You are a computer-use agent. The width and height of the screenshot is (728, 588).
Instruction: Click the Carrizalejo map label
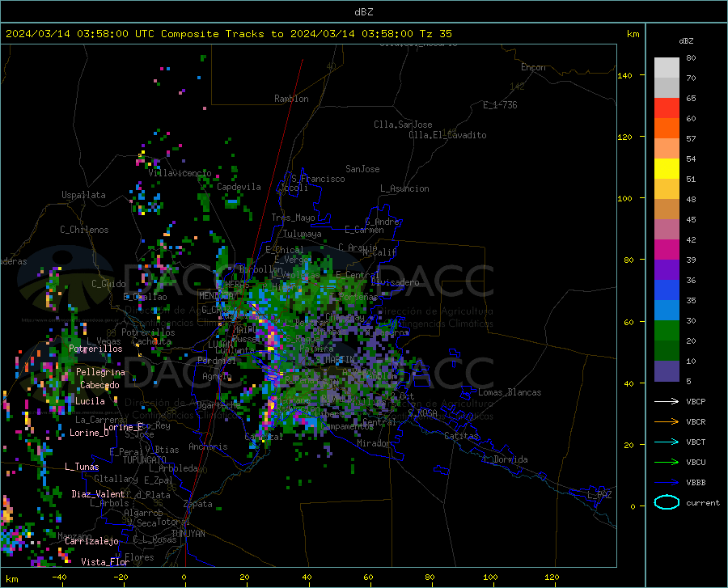pyautogui.click(x=91, y=540)
